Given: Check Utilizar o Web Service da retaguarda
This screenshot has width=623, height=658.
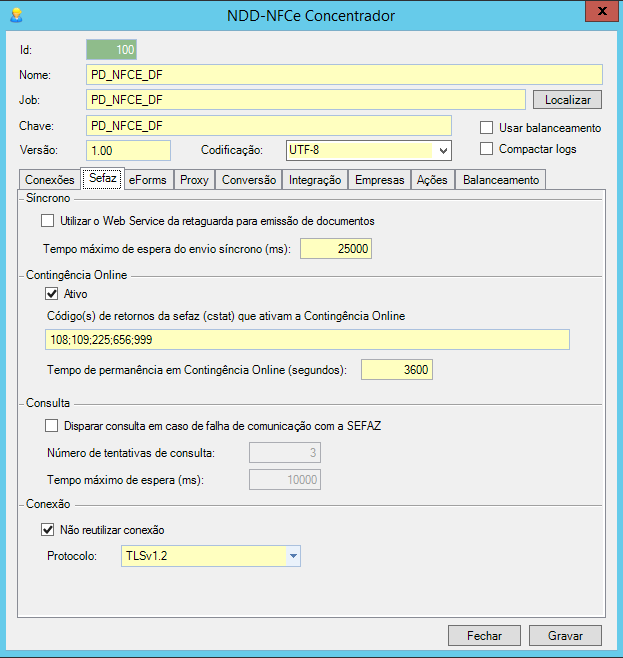Looking at the screenshot, I should (x=48, y=221).
